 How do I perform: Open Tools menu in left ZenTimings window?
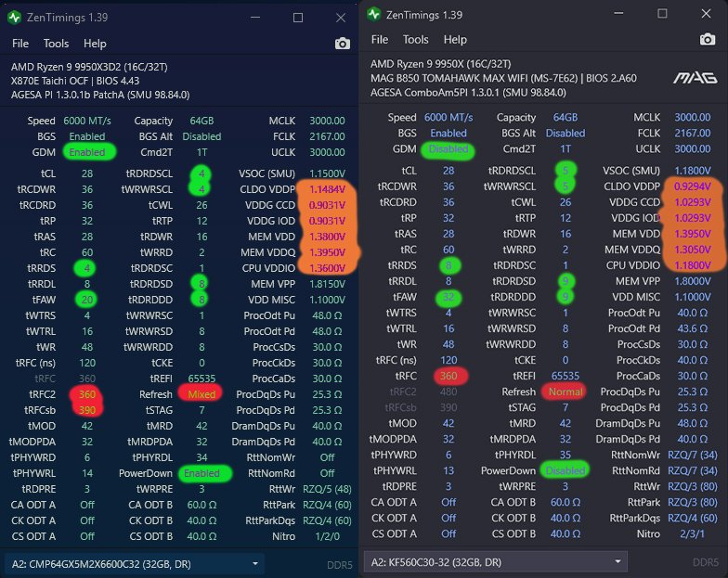coord(56,44)
